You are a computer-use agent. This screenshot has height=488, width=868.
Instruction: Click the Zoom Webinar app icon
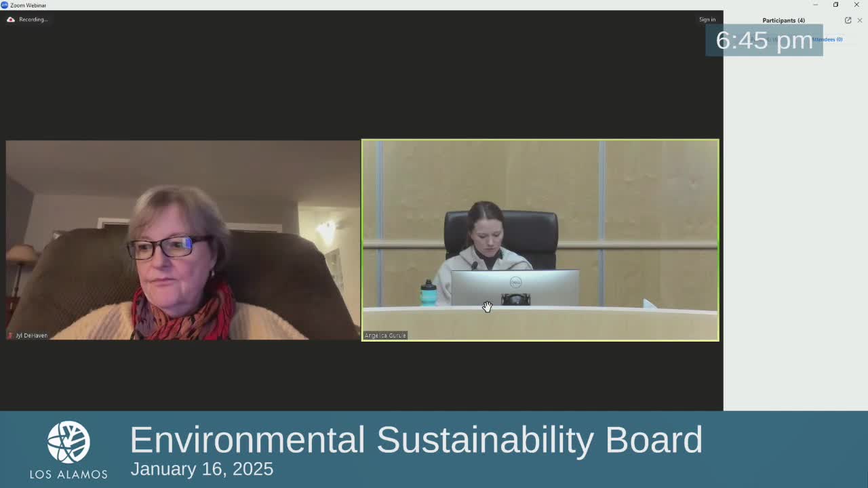pyautogui.click(x=5, y=5)
